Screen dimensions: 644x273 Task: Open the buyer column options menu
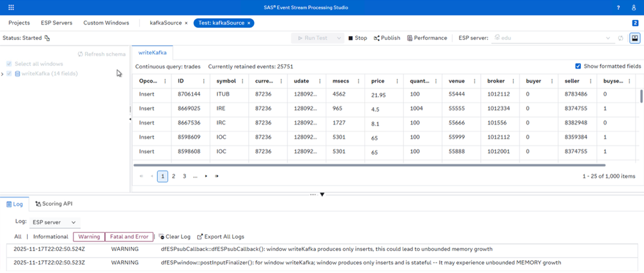[x=551, y=81]
